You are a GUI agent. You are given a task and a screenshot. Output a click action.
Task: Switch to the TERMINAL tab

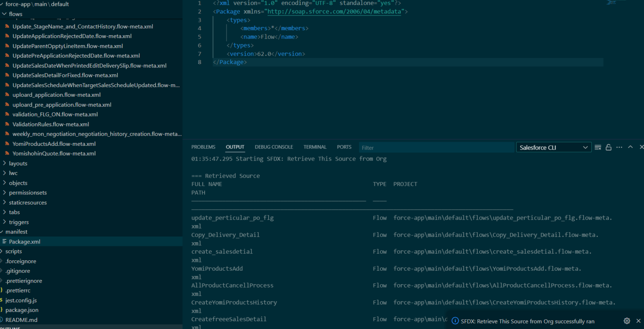pos(315,147)
